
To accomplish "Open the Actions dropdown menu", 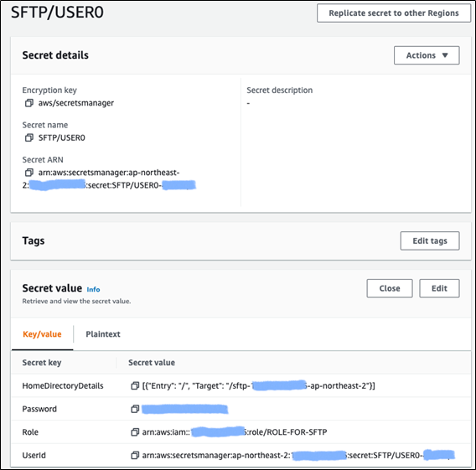I will [x=427, y=55].
